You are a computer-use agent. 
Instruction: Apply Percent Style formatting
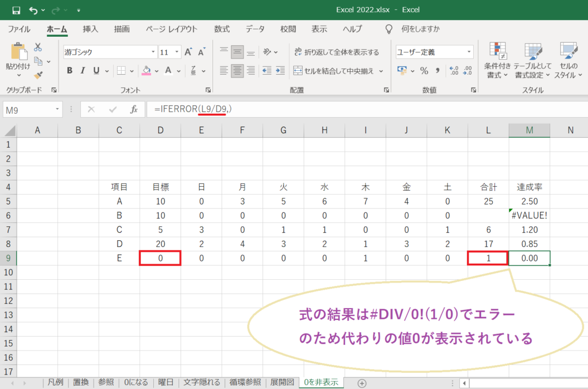[424, 70]
